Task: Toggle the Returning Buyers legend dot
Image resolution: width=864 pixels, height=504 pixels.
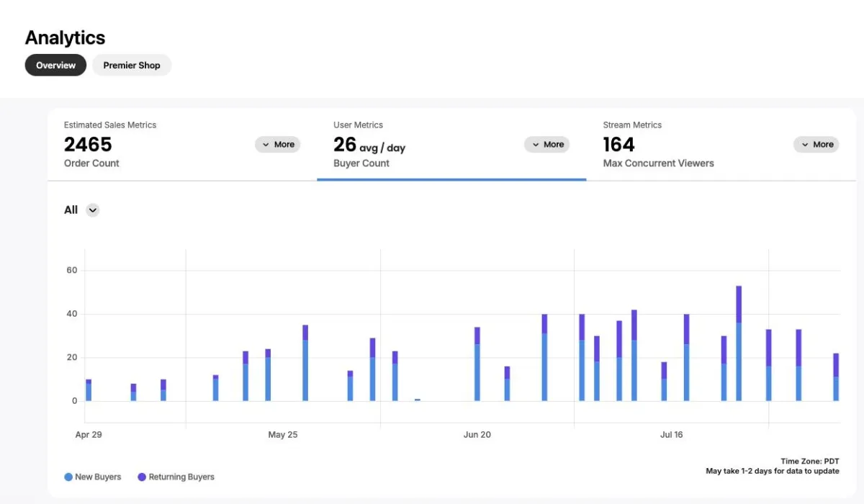Action: (x=142, y=477)
